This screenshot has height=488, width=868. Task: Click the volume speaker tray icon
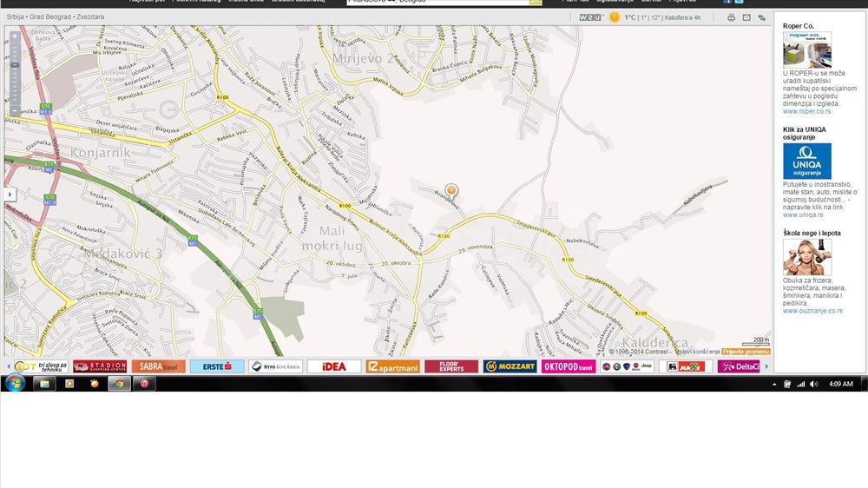pyautogui.click(x=813, y=384)
